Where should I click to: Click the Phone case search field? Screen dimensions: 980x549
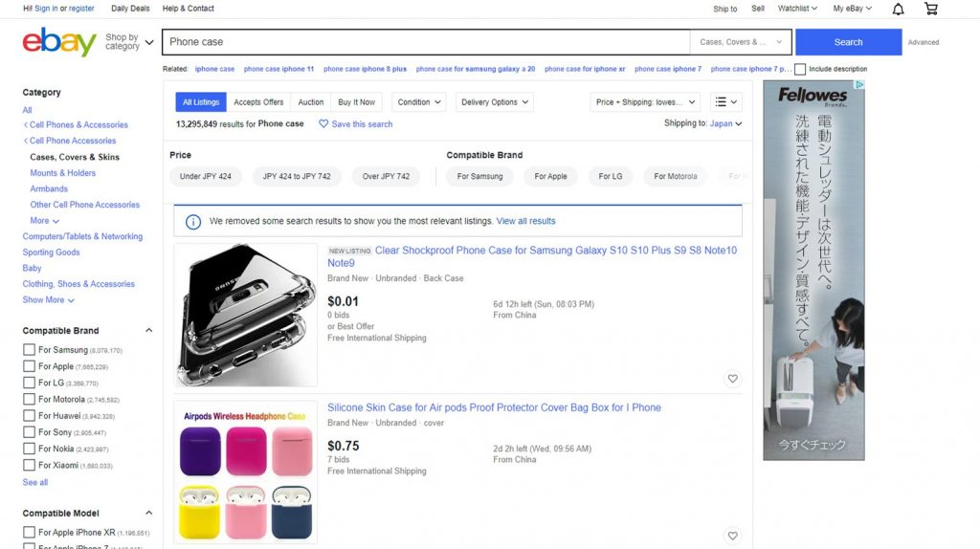(x=426, y=42)
